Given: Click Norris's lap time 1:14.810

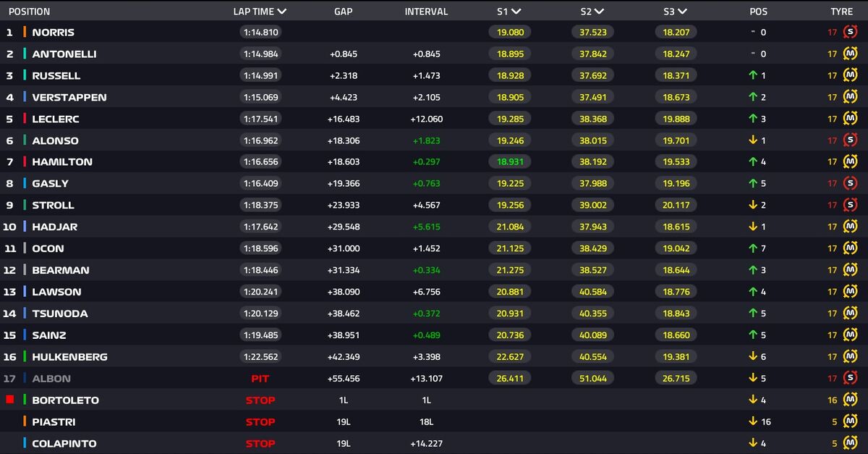Looking at the screenshot, I should 260,32.
